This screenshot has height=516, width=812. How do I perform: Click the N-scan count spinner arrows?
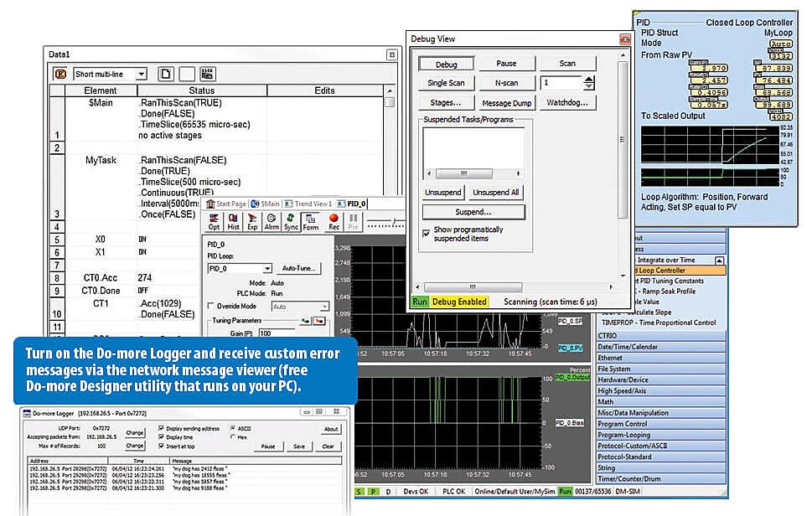(x=589, y=83)
